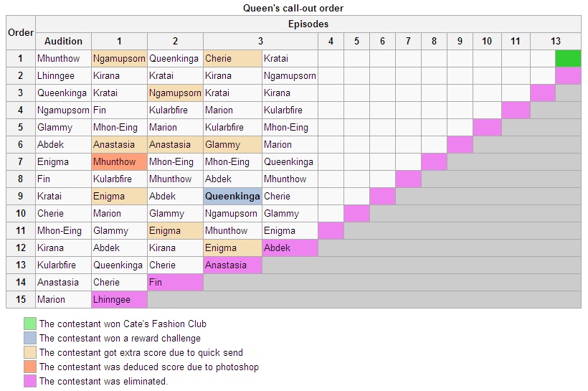Click the Order column header
The height and width of the screenshot is (391, 588).
click(21, 33)
